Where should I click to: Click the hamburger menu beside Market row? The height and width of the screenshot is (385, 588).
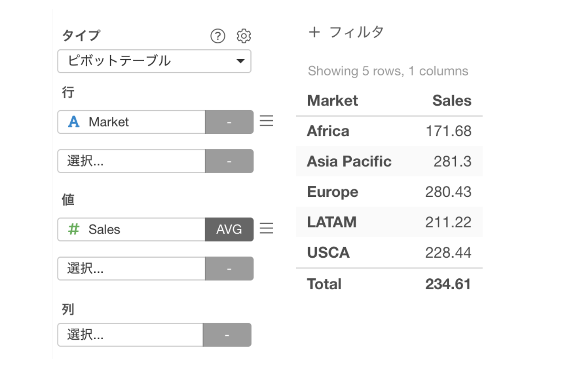point(266,120)
